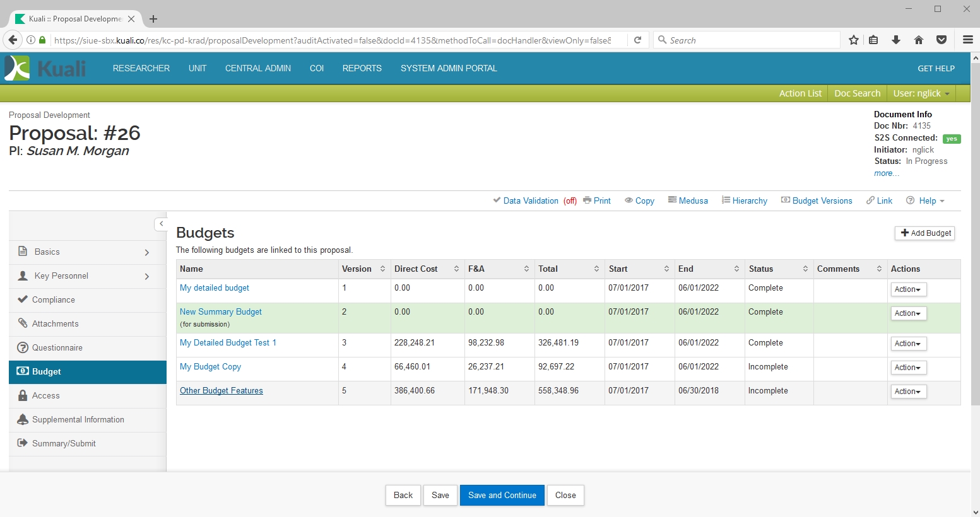
Task: Collapse the left sidebar navigation panel
Action: pos(161,224)
